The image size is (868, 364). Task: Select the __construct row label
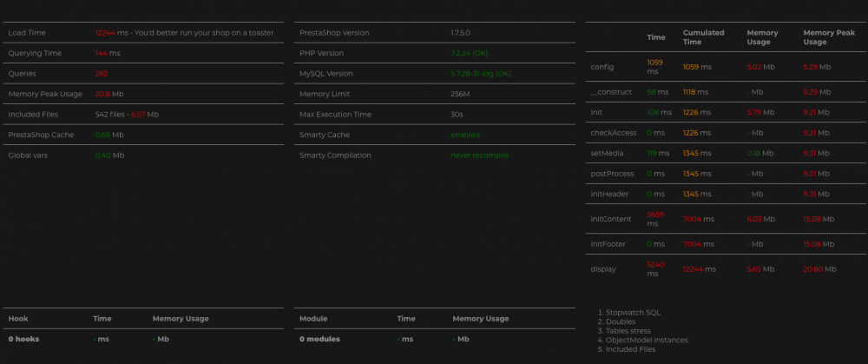click(x=611, y=92)
